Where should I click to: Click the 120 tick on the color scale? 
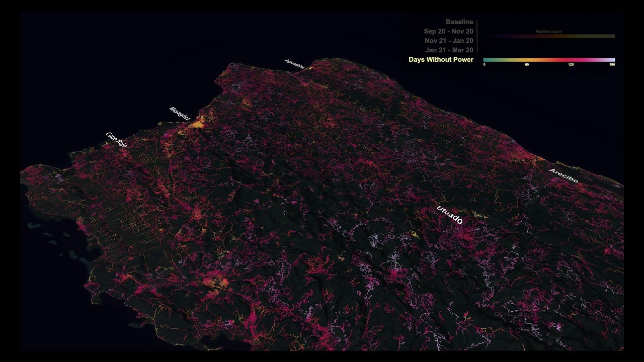tap(571, 65)
